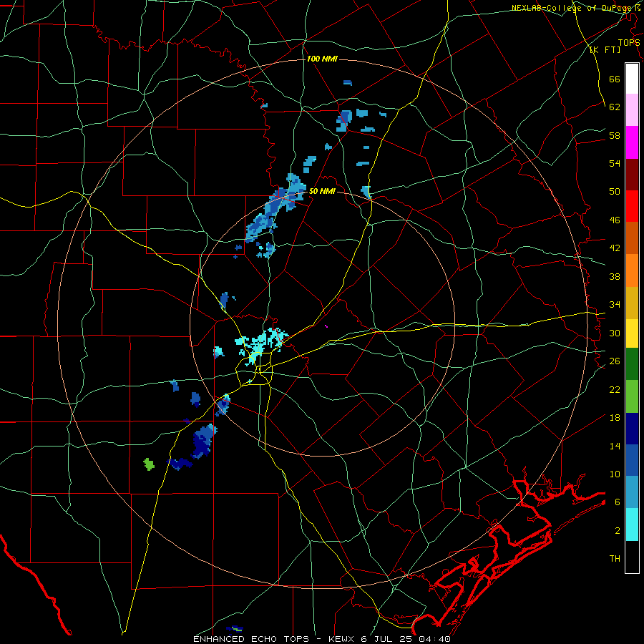
Task: Click the 50 legend value
Action: [615, 192]
